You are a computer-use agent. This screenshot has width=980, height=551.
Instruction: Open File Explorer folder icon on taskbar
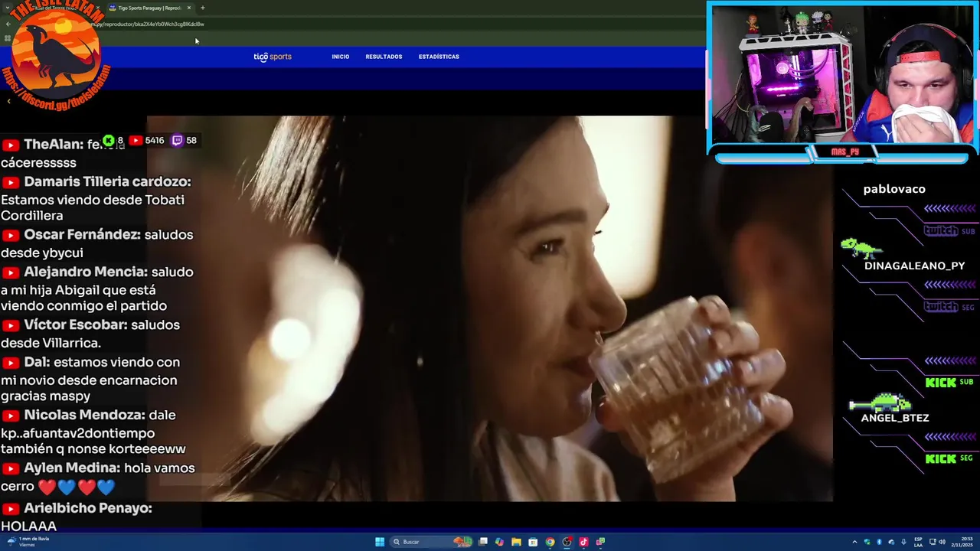pos(516,542)
